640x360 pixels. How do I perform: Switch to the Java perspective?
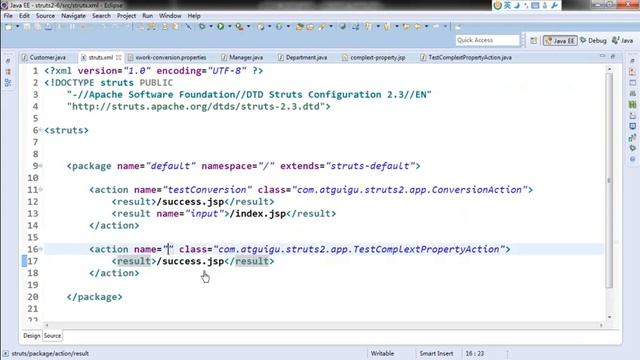[x=622, y=40]
